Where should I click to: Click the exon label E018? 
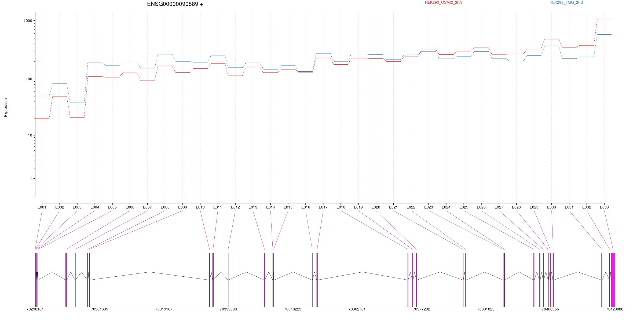click(x=341, y=207)
